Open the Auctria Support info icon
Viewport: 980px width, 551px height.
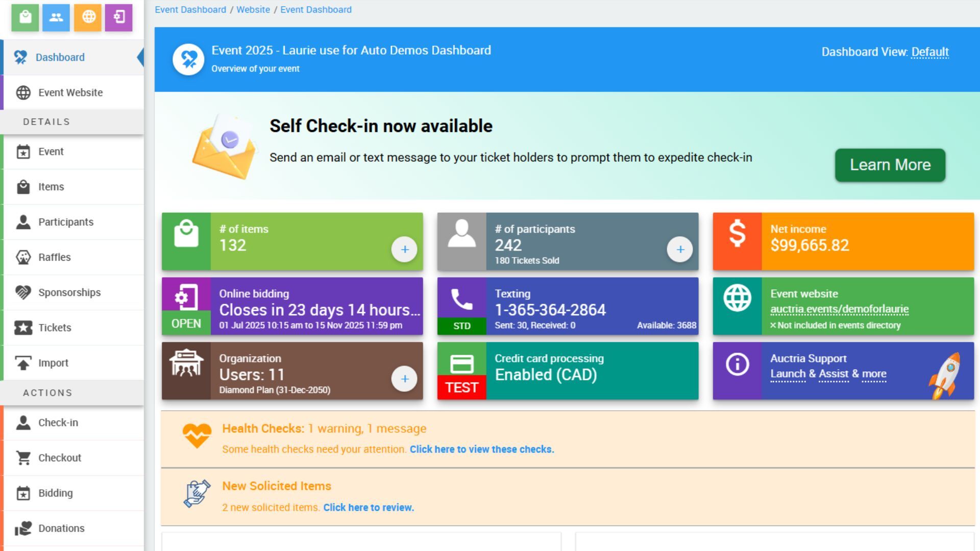pyautogui.click(x=737, y=365)
